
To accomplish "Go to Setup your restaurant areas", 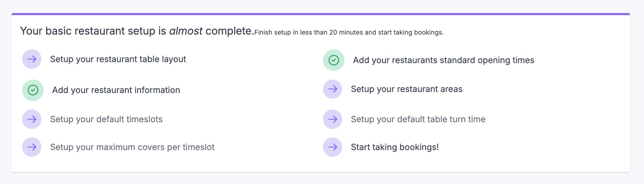I will (x=407, y=89).
